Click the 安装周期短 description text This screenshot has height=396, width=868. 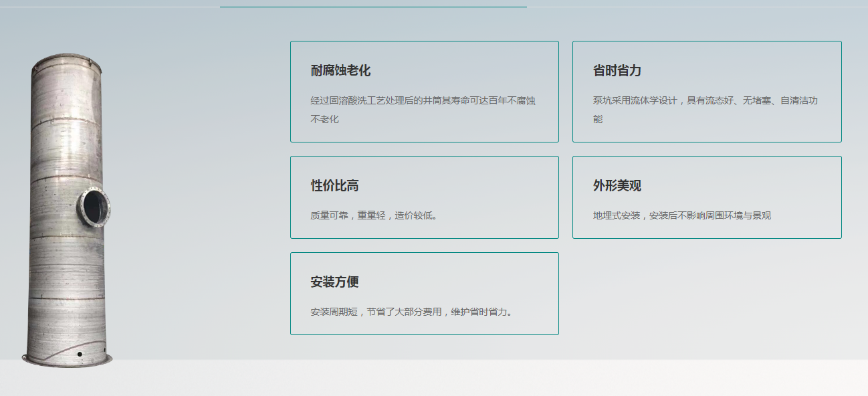point(411,312)
